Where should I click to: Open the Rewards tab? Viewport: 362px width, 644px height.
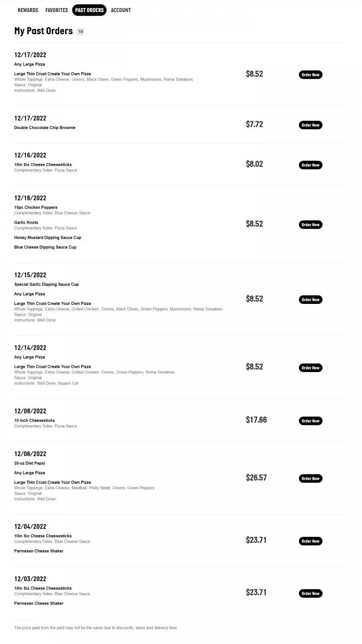tap(28, 10)
